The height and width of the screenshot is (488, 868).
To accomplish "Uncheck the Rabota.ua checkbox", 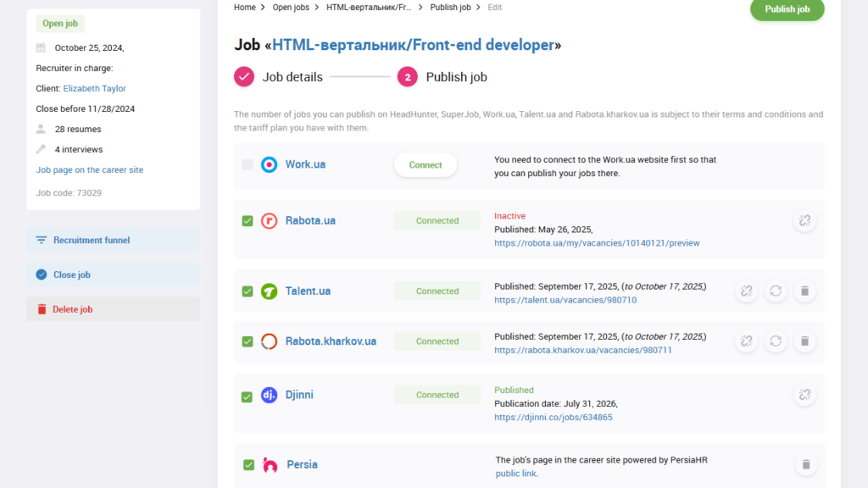I will pos(248,221).
